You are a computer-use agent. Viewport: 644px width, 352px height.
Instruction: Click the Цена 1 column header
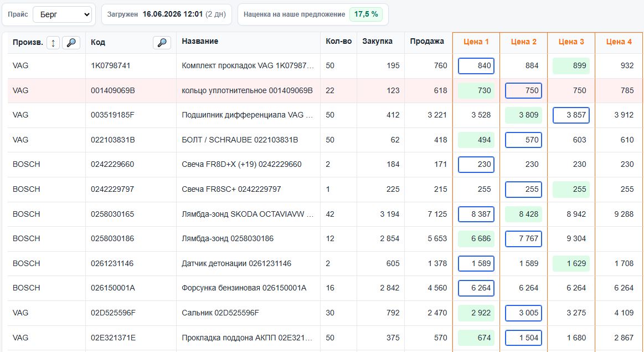pos(476,42)
